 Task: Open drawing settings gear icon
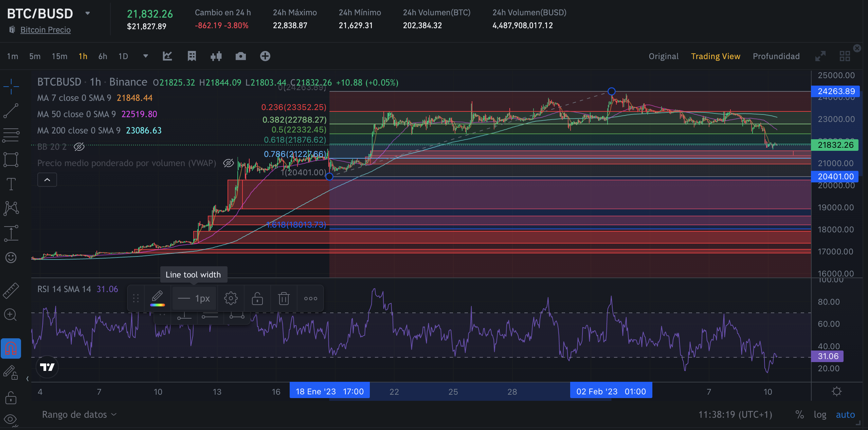(231, 299)
